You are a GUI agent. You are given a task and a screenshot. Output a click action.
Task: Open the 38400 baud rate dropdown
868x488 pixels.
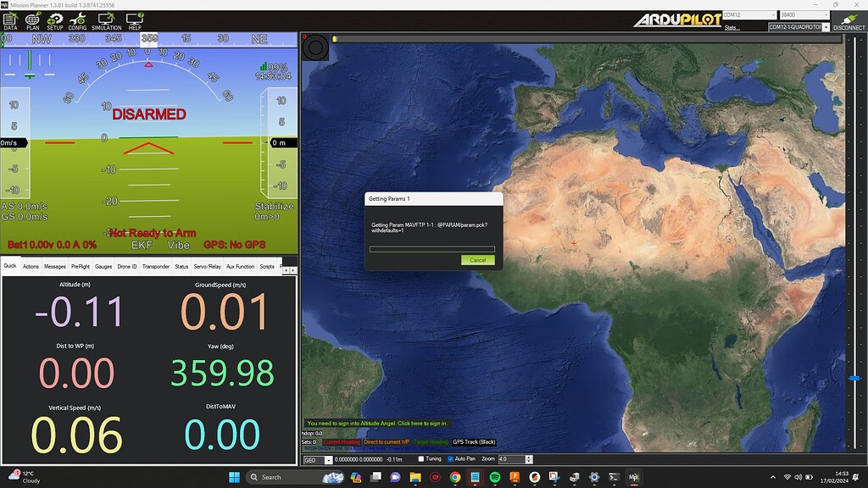point(802,14)
